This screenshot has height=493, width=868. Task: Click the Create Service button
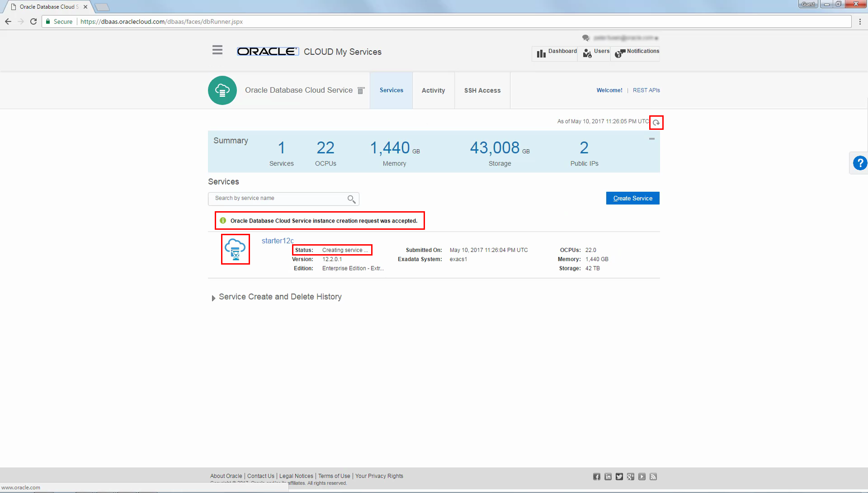pos(632,198)
